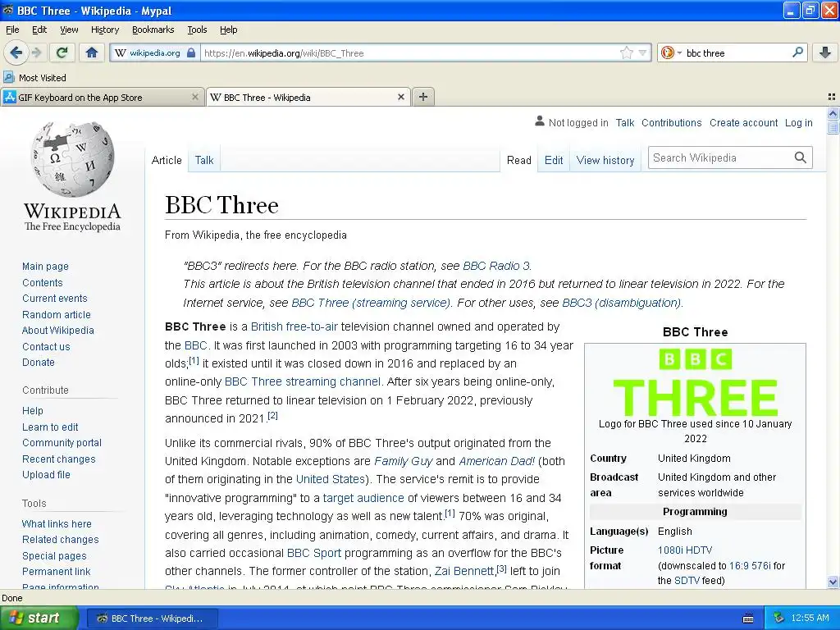
Task: Open the 1080i HDTV link
Action: [685, 550]
